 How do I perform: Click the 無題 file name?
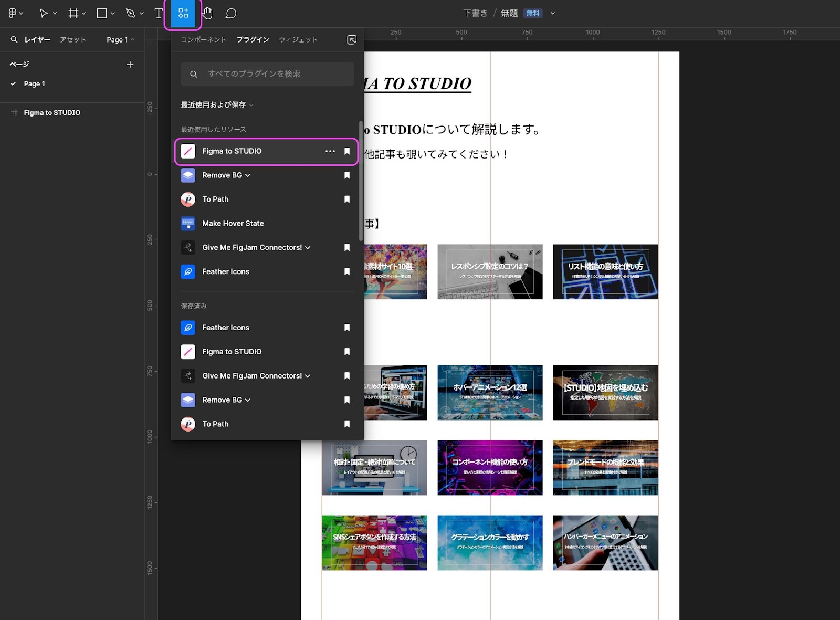point(509,13)
